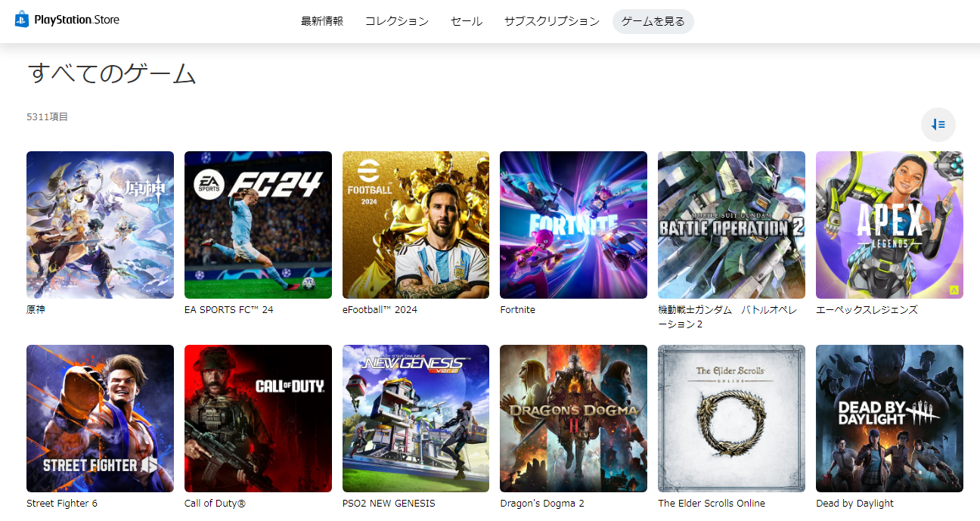Select the Street Fighter 6 cover art

100,418
